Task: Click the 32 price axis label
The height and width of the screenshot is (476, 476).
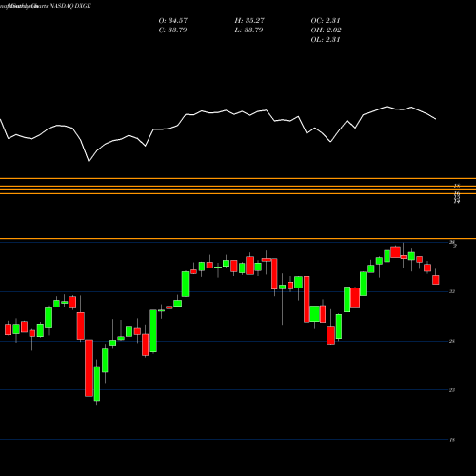Action: (452, 291)
